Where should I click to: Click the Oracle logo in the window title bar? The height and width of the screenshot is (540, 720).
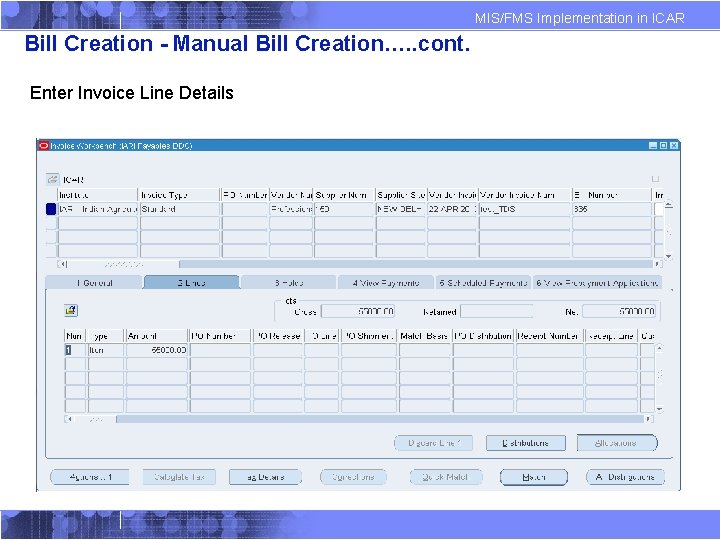point(44,146)
